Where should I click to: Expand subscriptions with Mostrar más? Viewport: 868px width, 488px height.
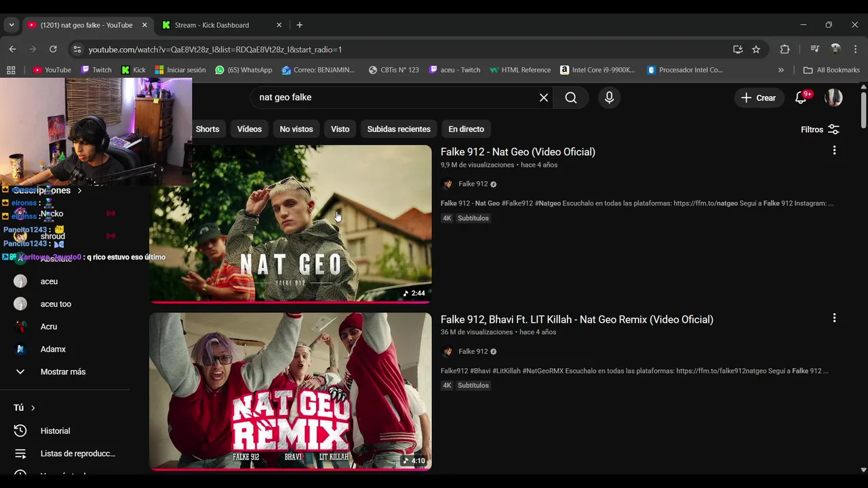[x=64, y=372]
